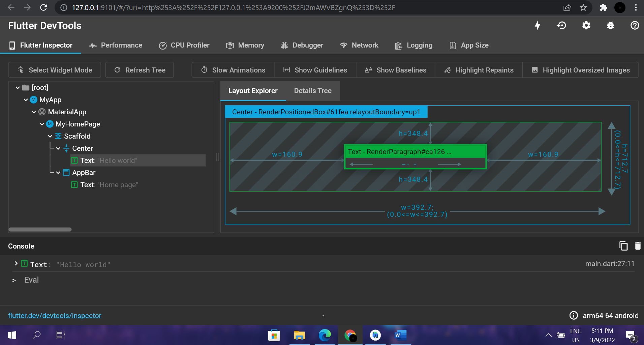Collapse the MyHomePage tree node
This screenshot has width=644, height=345.
[x=42, y=124]
